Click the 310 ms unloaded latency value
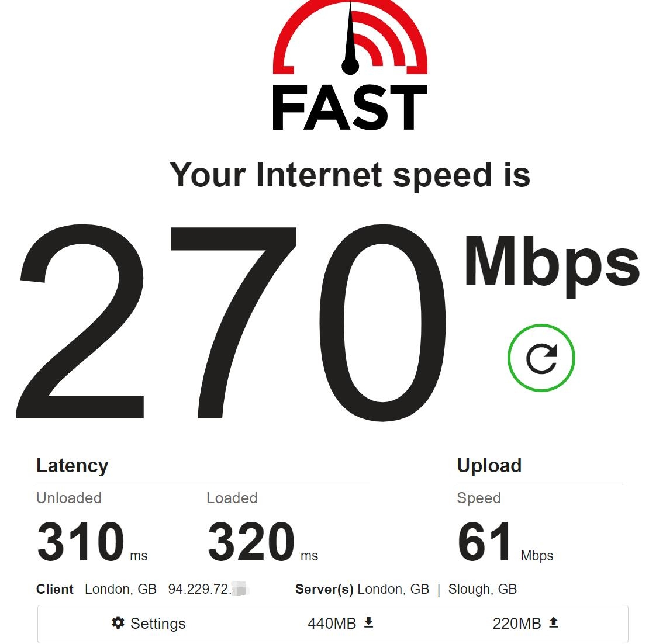Screen dimensions: 649x644 point(92,541)
